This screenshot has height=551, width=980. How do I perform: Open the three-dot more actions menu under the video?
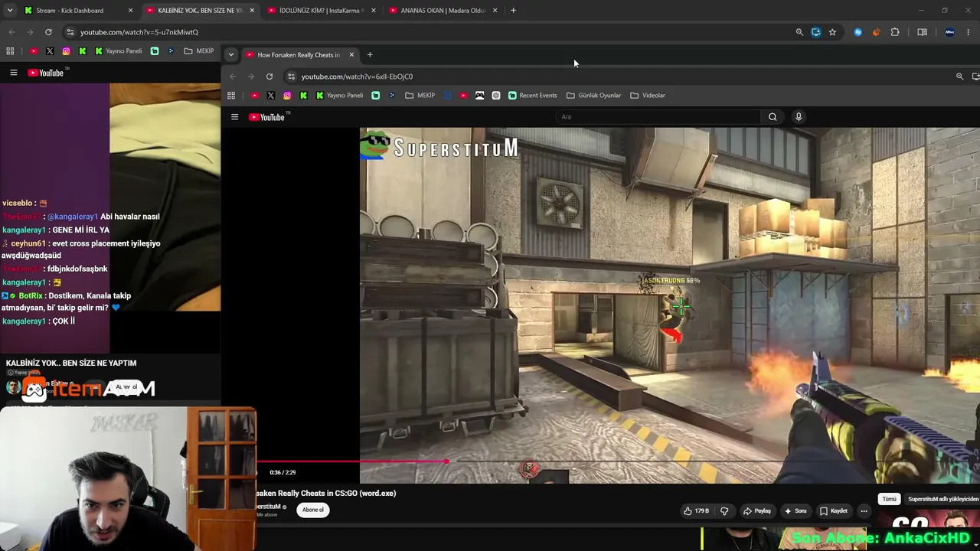[864, 511]
